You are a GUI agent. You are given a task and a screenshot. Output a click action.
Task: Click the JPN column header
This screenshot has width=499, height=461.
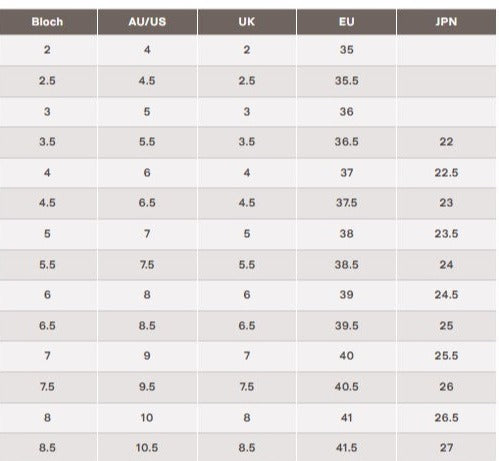(446, 22)
